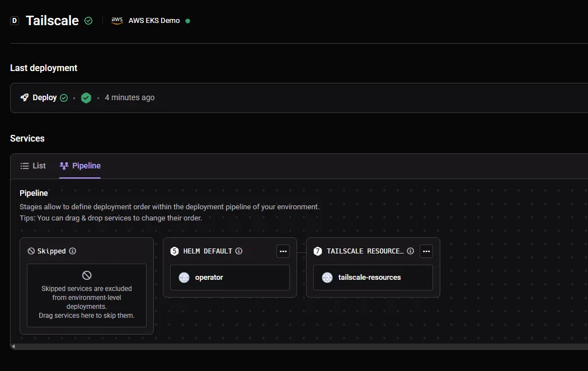Click the 'Skipped' stage label

[x=51, y=251]
